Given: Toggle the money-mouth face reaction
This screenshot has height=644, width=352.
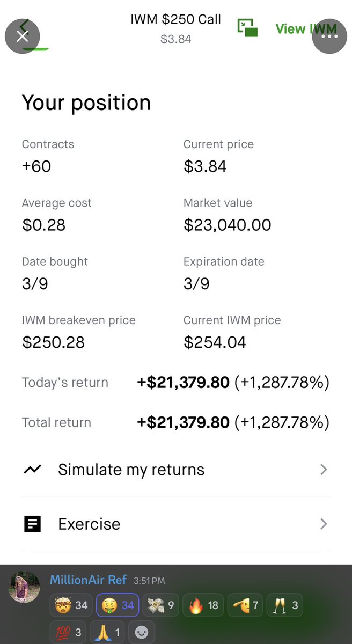Looking at the screenshot, I should (x=118, y=605).
